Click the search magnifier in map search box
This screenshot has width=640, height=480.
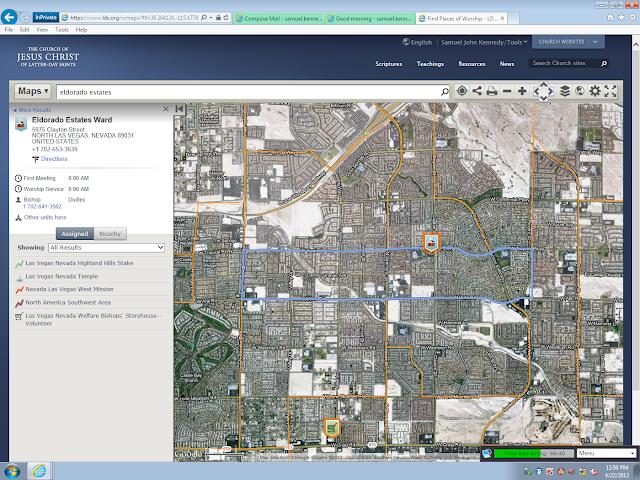click(x=445, y=92)
